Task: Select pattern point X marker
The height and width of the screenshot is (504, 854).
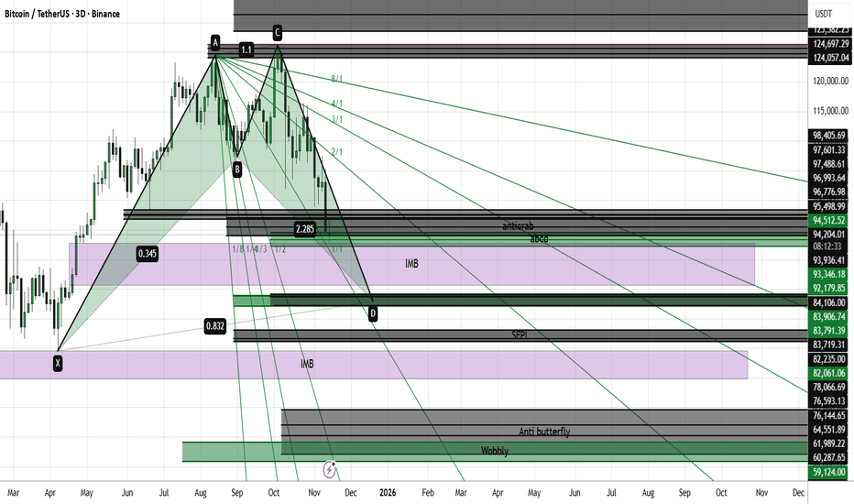Action: pos(58,363)
